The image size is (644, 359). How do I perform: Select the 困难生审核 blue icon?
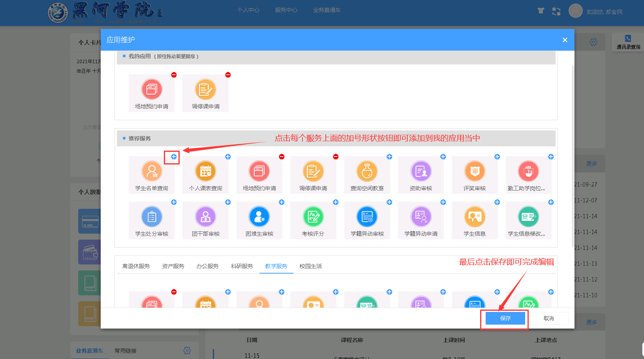[259, 217]
